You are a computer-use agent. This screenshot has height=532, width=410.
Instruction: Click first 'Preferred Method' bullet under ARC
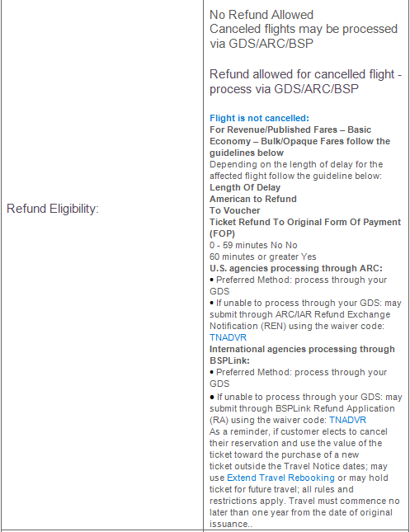point(299,285)
